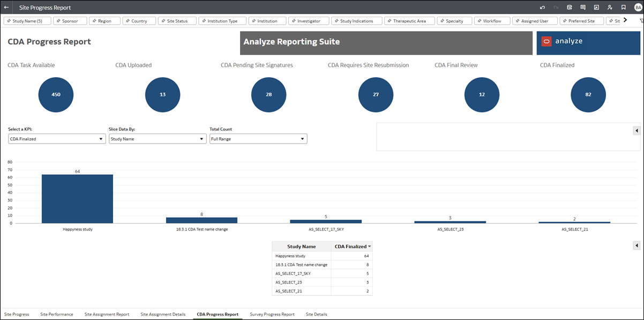Go back using the arrow beside Site Progress Report
Viewport: 644px width, 320px height.
tap(6, 8)
